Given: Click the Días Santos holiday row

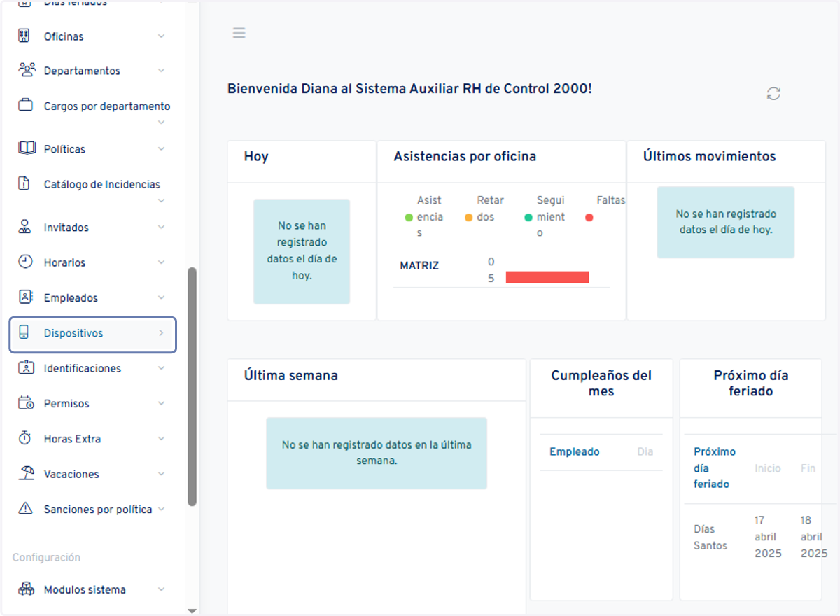Looking at the screenshot, I should pos(759,537).
